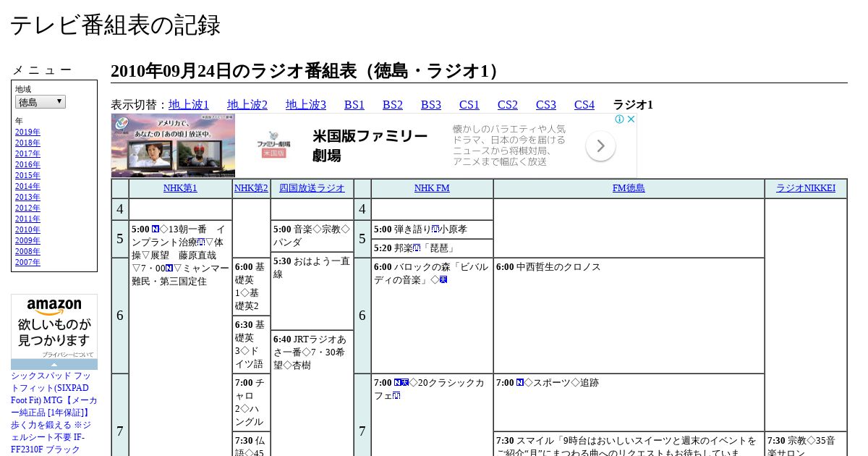The height and width of the screenshot is (456, 868).
Task: Switch to the BS1 listing
Action: [x=354, y=104]
